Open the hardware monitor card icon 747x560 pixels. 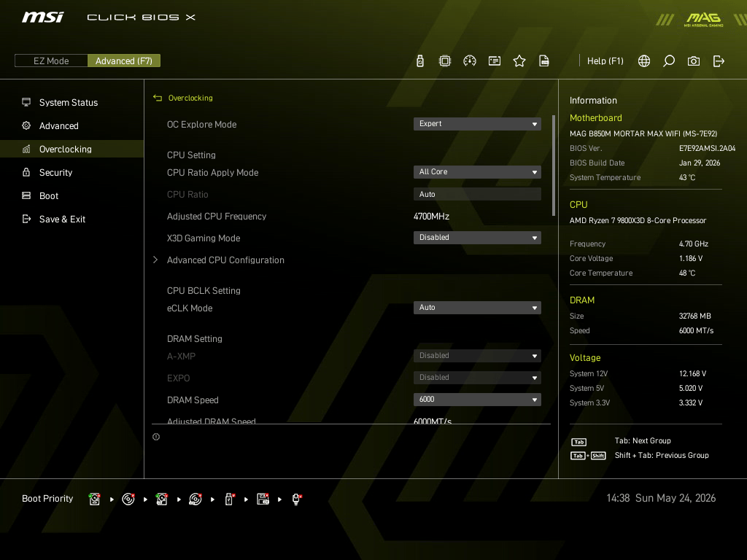(x=495, y=61)
